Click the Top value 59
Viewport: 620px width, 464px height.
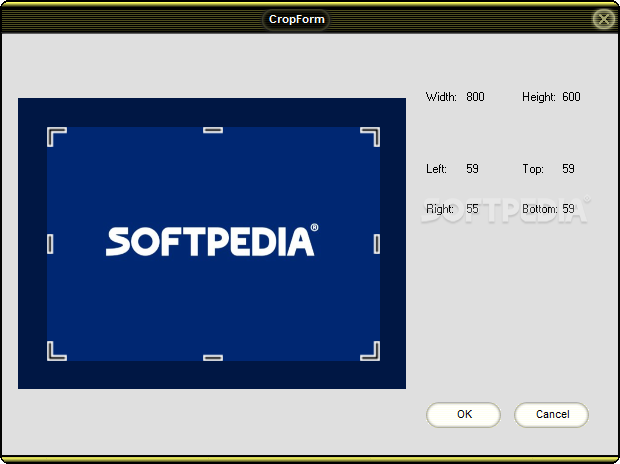tap(568, 169)
